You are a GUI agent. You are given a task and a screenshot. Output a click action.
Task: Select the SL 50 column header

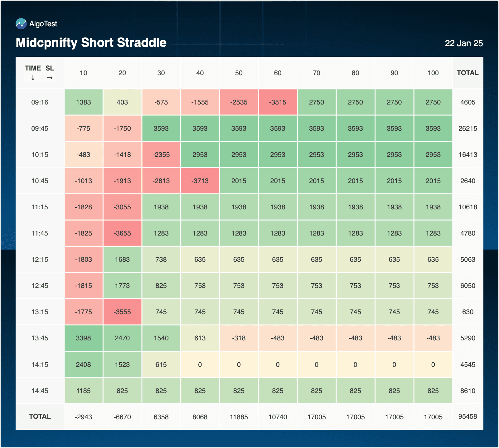[x=239, y=73]
